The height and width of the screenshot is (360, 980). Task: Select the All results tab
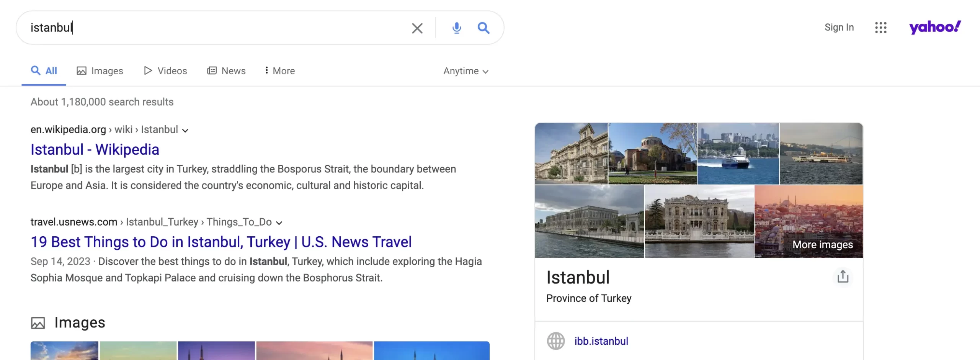click(44, 71)
